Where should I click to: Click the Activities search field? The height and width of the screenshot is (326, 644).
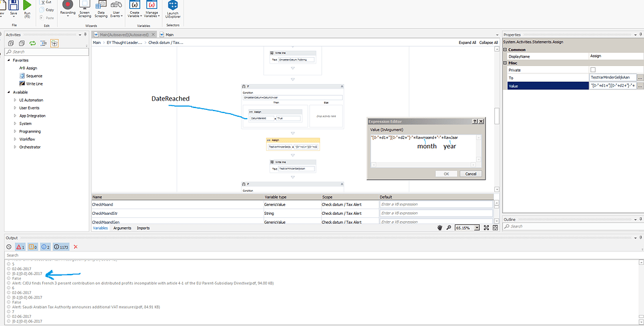[x=47, y=52]
